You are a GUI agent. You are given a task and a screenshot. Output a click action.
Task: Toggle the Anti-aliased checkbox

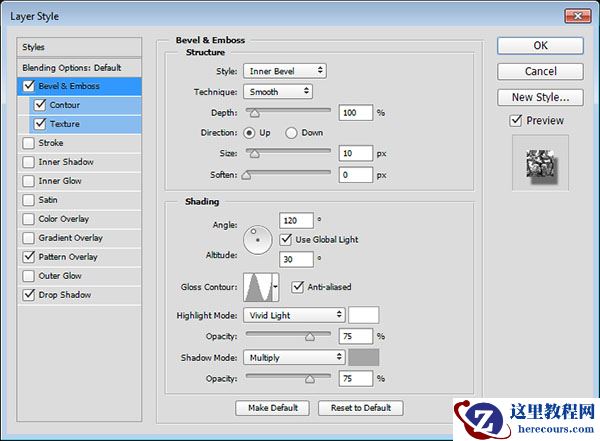[298, 287]
